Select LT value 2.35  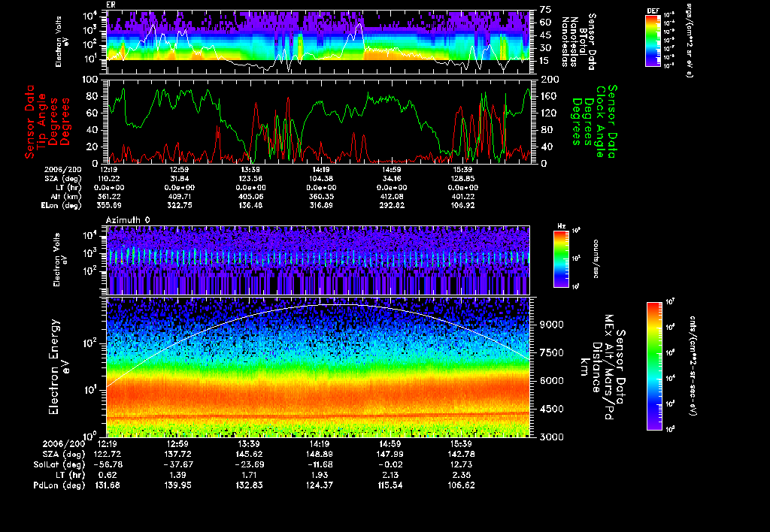coord(461,475)
